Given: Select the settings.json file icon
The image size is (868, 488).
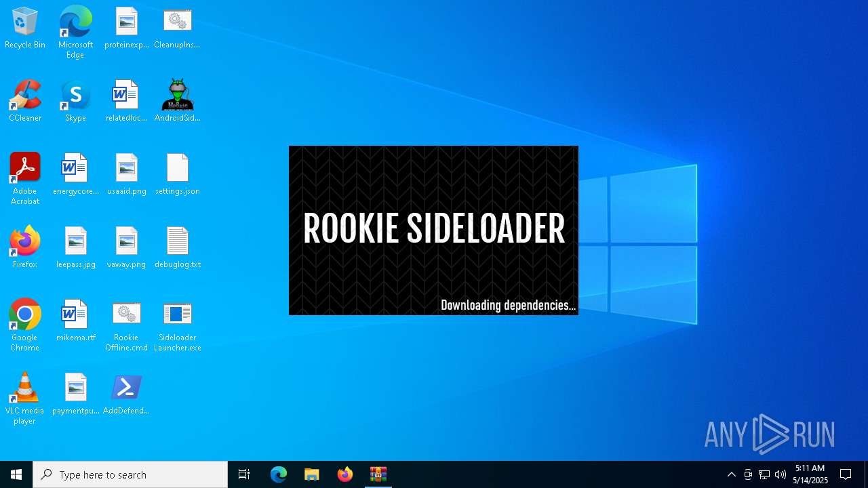Looking at the screenshot, I should click(177, 175).
